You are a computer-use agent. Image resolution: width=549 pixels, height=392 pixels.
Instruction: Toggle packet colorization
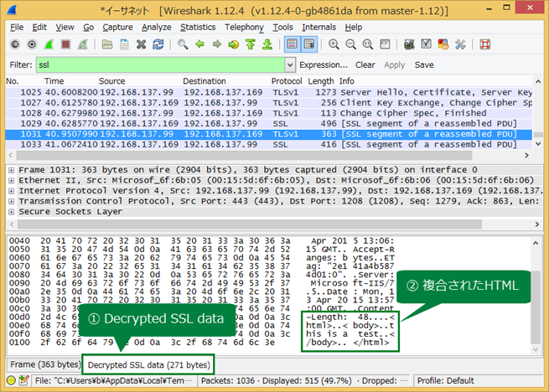coord(292,44)
